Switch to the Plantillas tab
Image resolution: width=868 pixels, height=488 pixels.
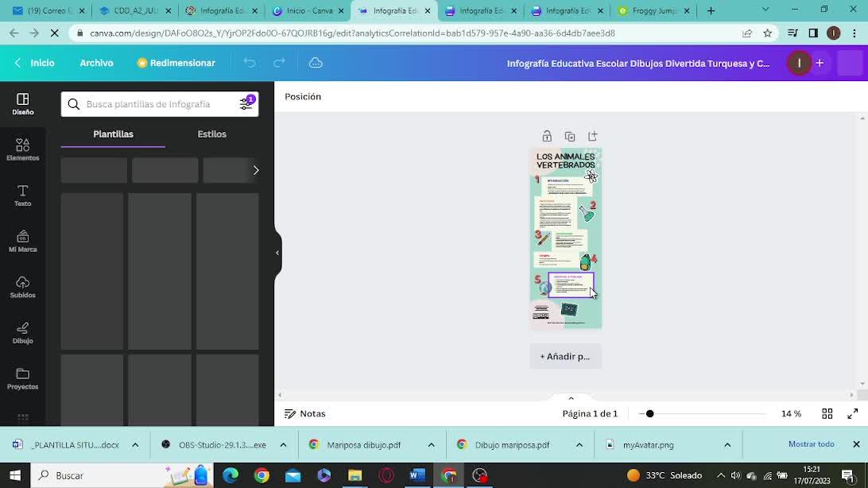pyautogui.click(x=113, y=134)
